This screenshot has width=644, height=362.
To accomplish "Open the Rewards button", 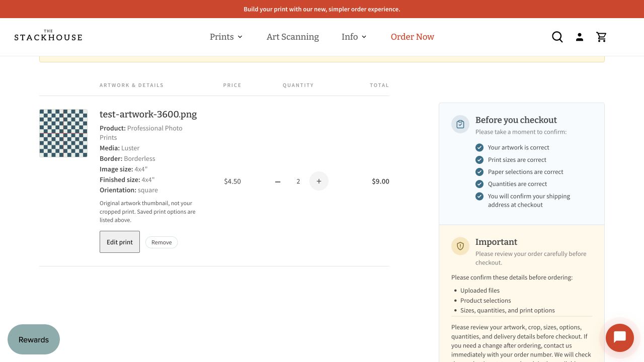I will tap(34, 339).
